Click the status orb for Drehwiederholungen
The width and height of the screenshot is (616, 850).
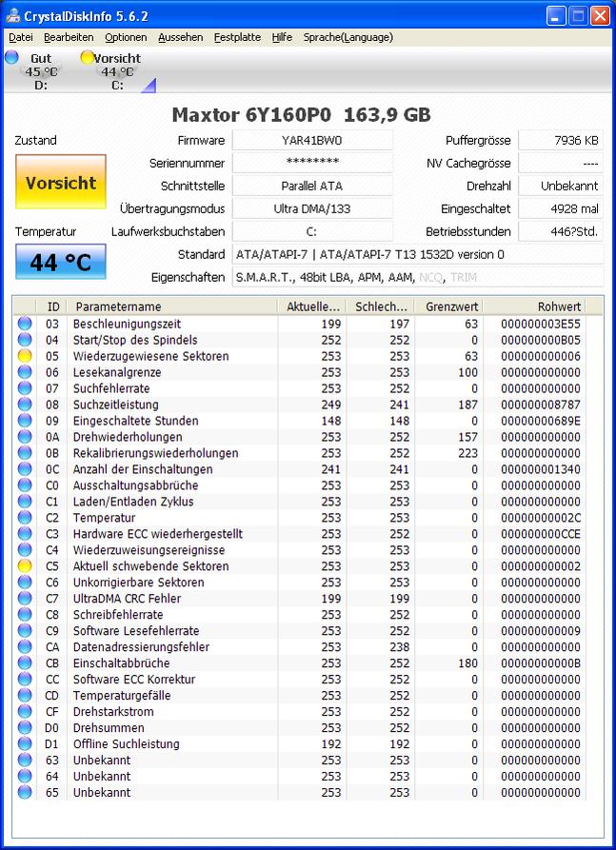click(25, 437)
